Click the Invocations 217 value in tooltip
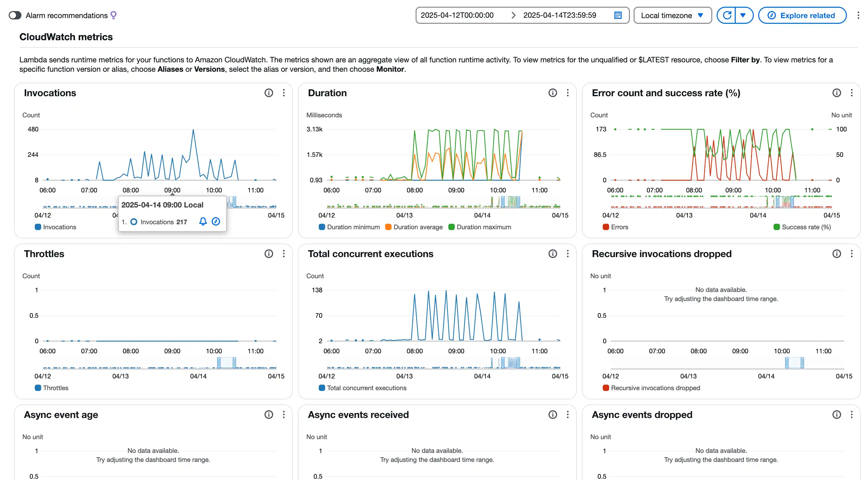This screenshot has width=868, height=480. click(x=182, y=222)
